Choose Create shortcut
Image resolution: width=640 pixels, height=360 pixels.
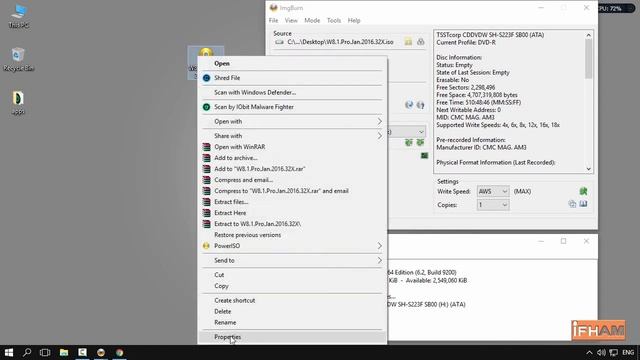click(292, 300)
